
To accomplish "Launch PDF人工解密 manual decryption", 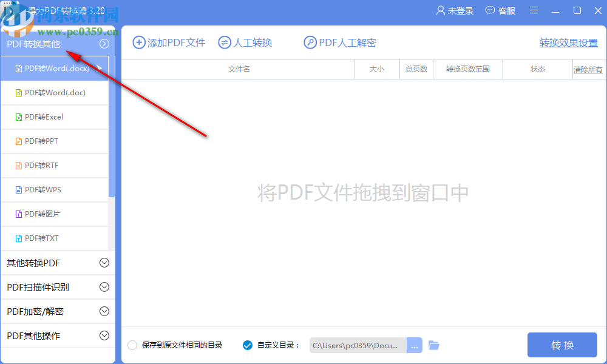I will pyautogui.click(x=339, y=42).
